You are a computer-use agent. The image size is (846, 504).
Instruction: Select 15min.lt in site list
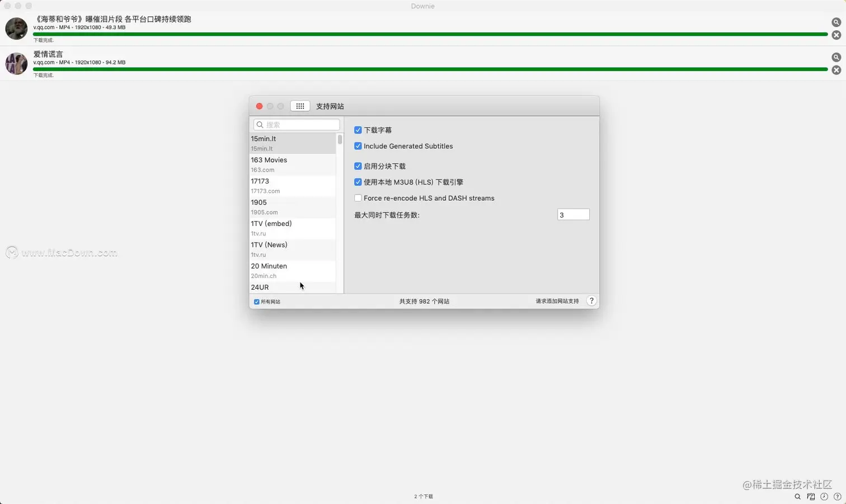pos(293,143)
